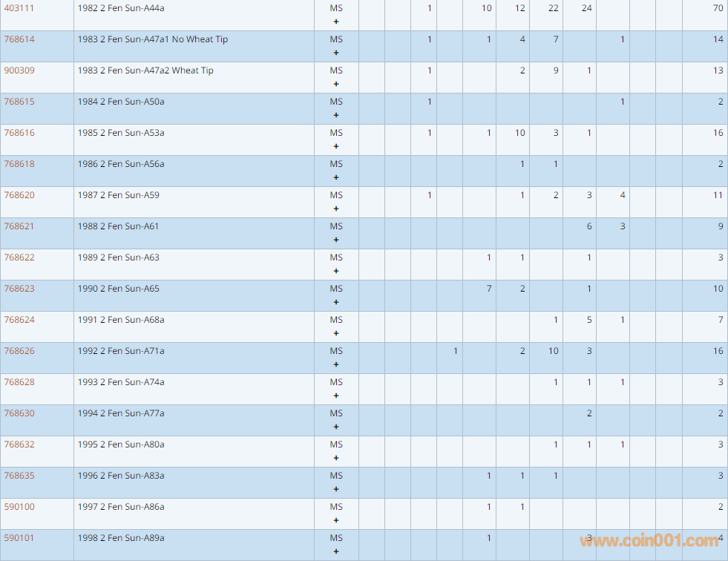Click count 24 in the 1982 row
The width and height of the screenshot is (728, 561).
(586, 8)
